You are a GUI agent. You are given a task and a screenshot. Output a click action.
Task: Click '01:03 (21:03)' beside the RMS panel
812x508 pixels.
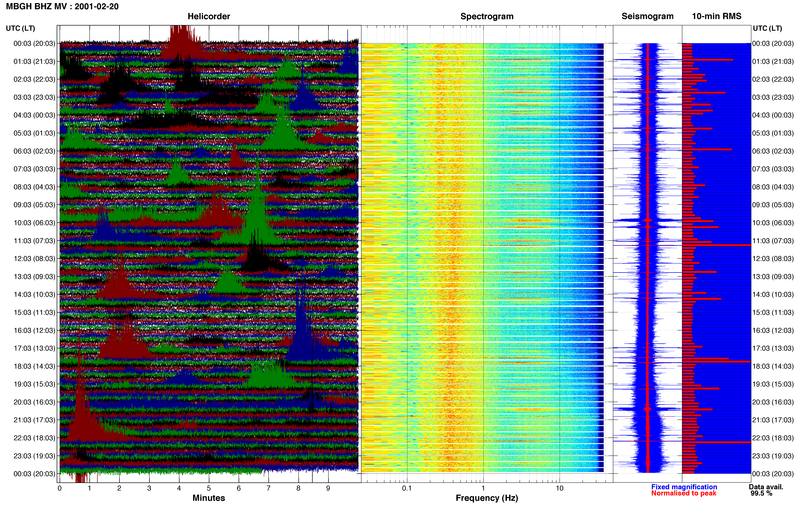pyautogui.click(x=773, y=62)
